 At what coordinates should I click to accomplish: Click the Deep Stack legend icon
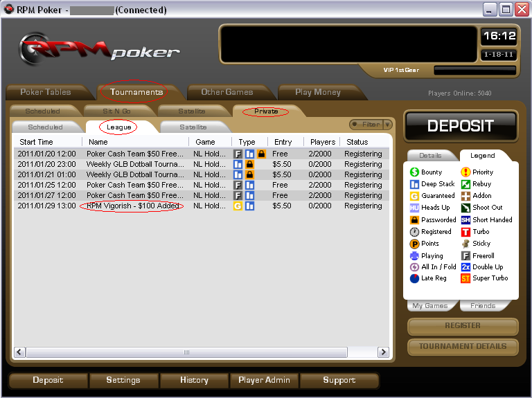click(x=414, y=184)
